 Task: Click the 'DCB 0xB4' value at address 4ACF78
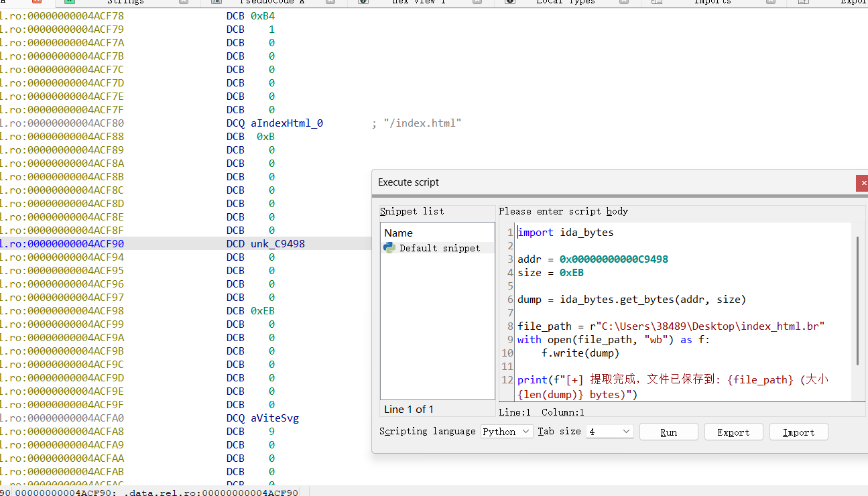263,16
